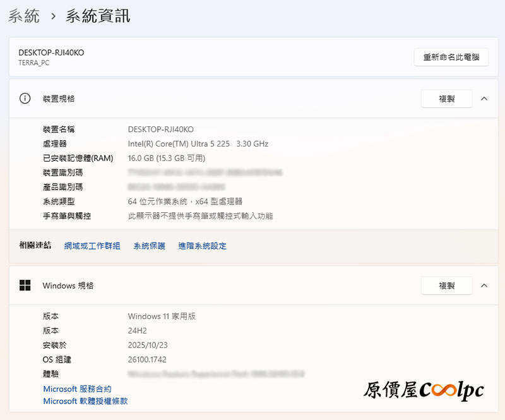The width and height of the screenshot is (505, 420).
Task: Click the 系統資訊 page title
Action: tap(98, 16)
